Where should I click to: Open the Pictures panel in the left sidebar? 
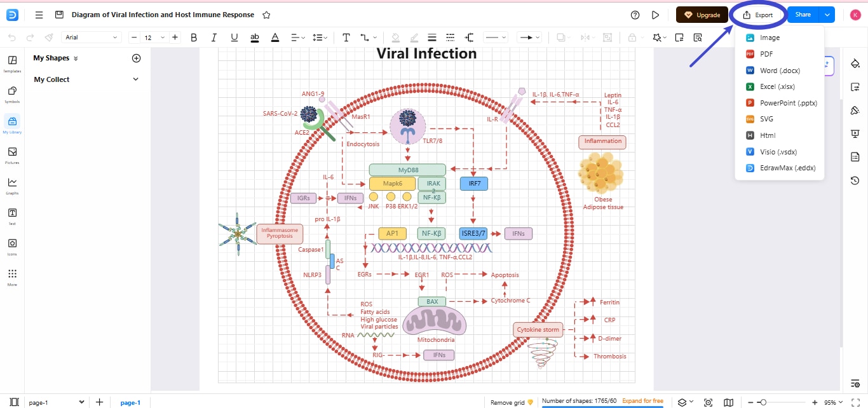tap(12, 156)
